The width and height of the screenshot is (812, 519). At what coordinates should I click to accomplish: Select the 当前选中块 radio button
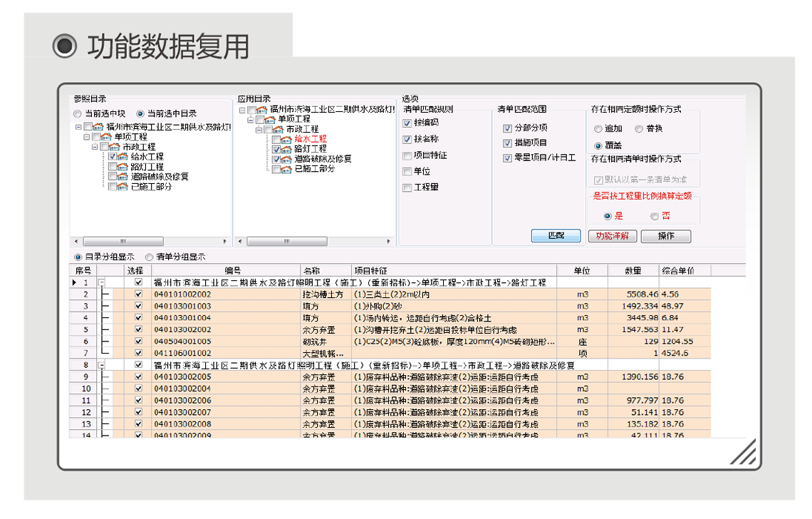(x=78, y=113)
